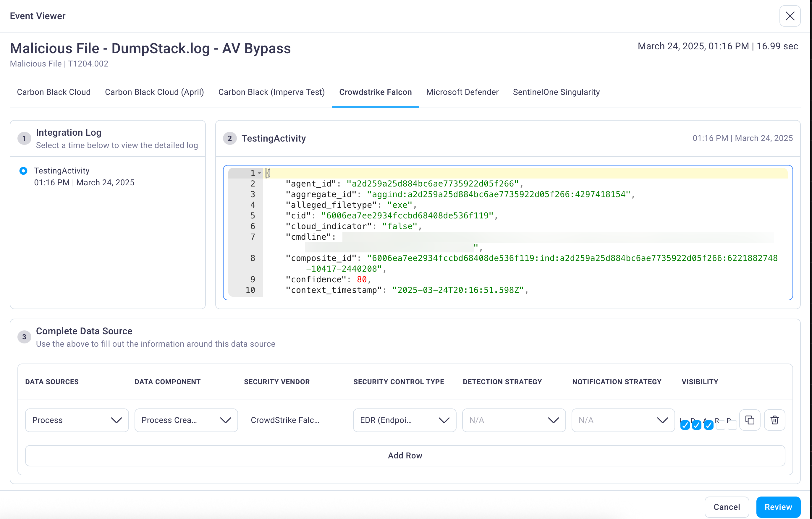Screen dimensions: 812x519
Task: Collapse the JSON fold arrow on line 1
Action: (259, 173)
